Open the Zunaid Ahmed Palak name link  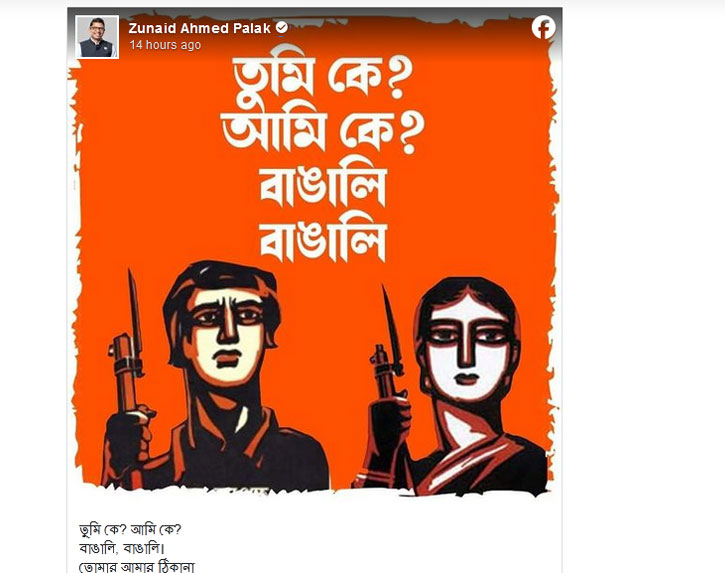coord(199,28)
